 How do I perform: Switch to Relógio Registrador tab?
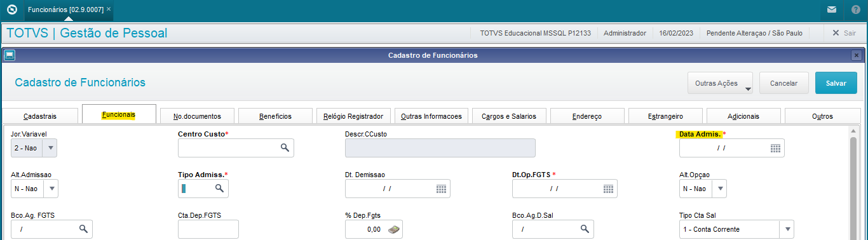point(353,116)
